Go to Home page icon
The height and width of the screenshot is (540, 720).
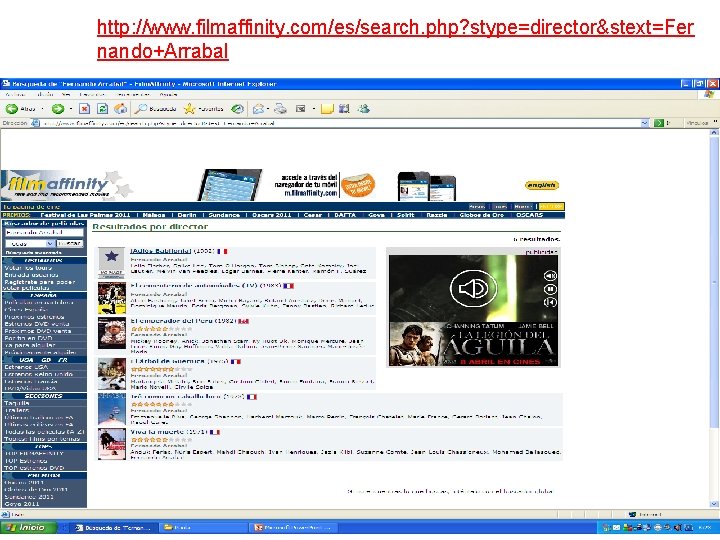click(120, 109)
